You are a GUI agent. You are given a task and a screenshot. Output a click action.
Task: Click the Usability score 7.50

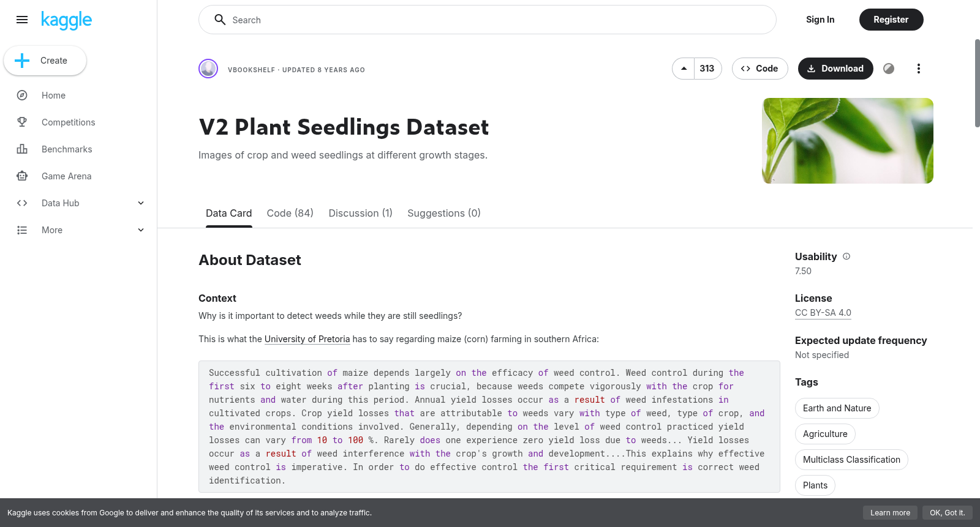[803, 271]
